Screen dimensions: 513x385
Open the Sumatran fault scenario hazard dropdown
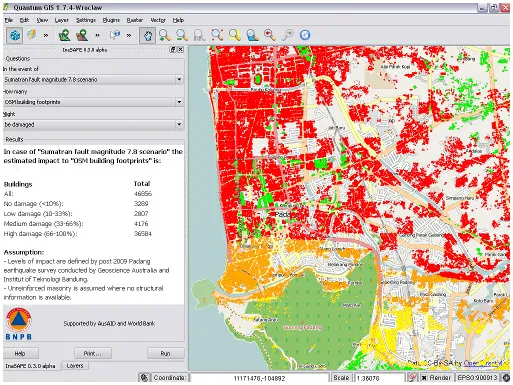(93, 80)
